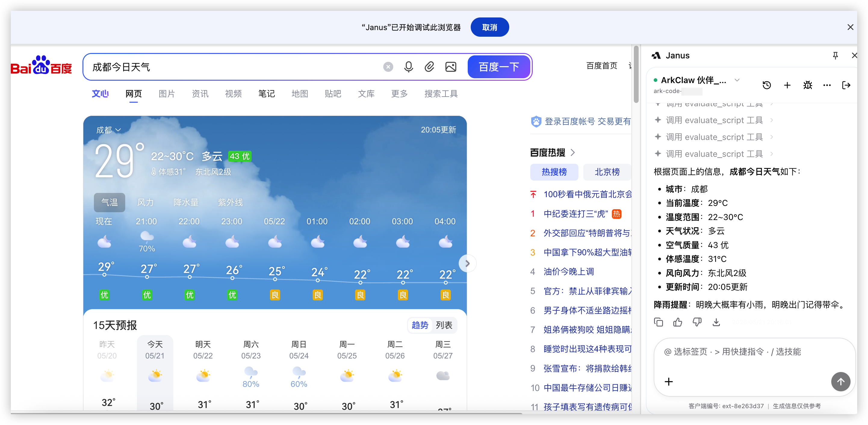Click the debug bug icon in Janus
The height and width of the screenshot is (425, 868).
[x=808, y=85]
